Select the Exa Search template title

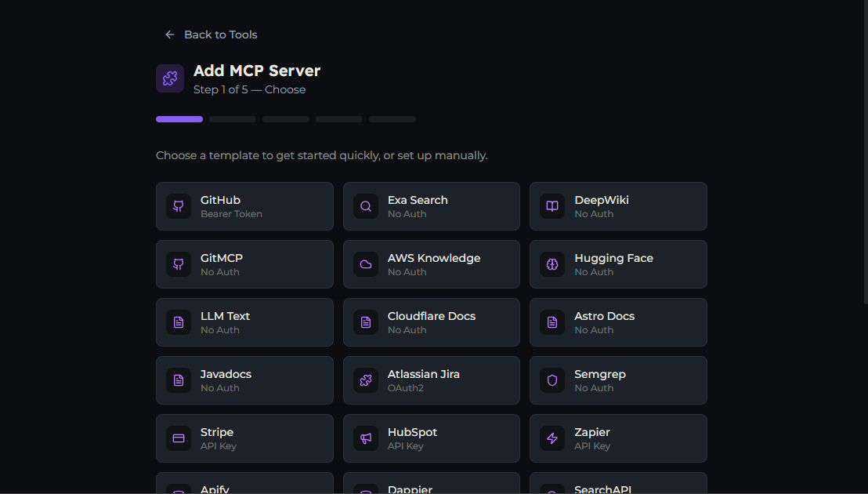418,200
